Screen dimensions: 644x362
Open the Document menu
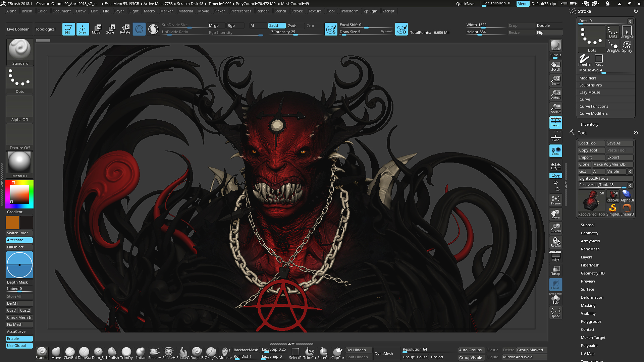click(61, 11)
